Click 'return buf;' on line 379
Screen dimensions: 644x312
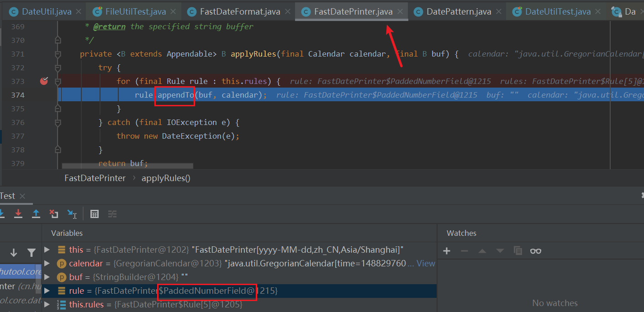click(x=123, y=163)
